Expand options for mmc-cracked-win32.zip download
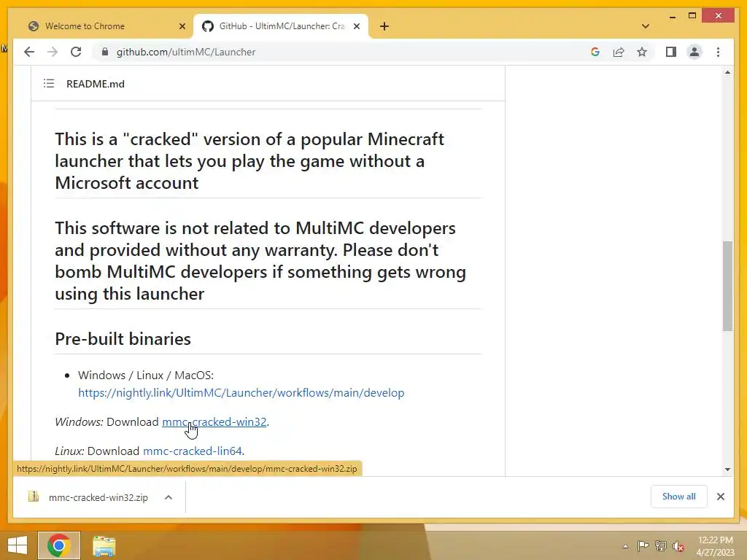 (169, 497)
